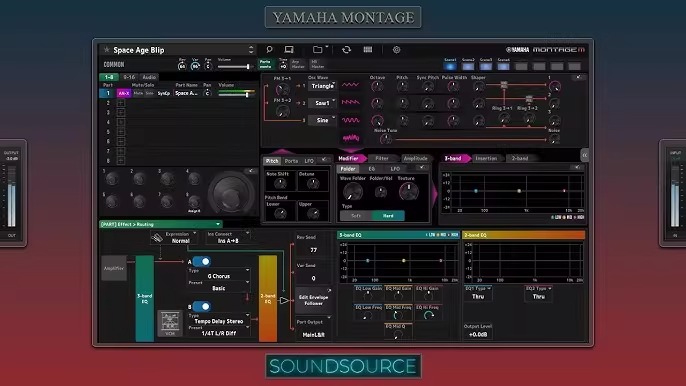Image resolution: width=686 pixels, height=386 pixels.
Task: Select Scene 3 button
Action: pos(486,67)
